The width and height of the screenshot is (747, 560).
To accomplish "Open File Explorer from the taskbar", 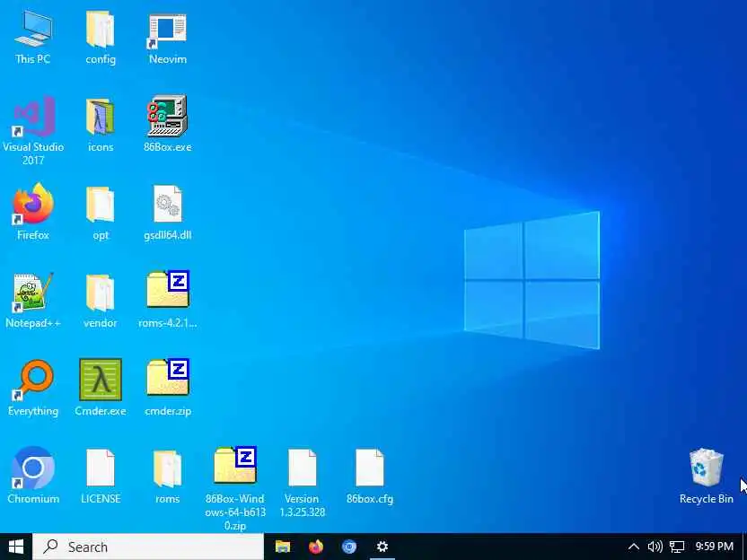I will [283, 547].
